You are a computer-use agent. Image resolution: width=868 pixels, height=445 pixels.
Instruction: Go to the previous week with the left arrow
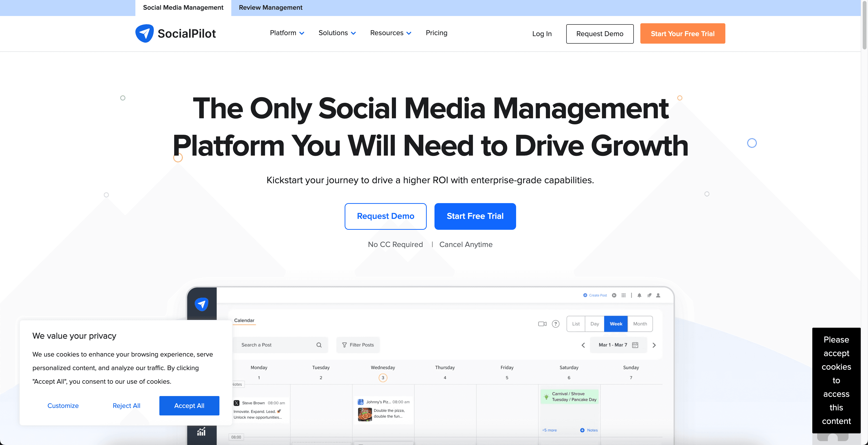[583, 345]
